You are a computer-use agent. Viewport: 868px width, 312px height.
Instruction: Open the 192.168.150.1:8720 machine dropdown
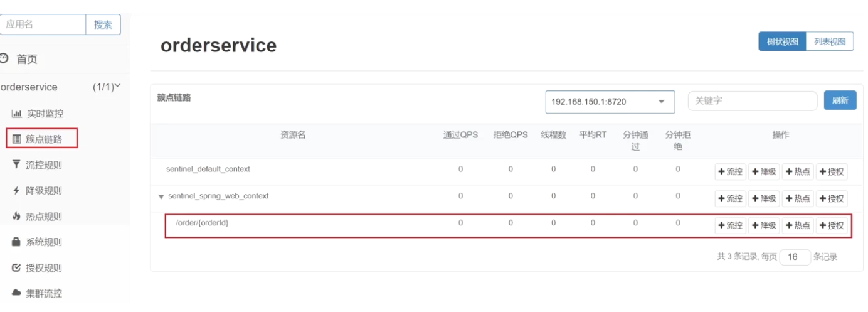pos(610,102)
